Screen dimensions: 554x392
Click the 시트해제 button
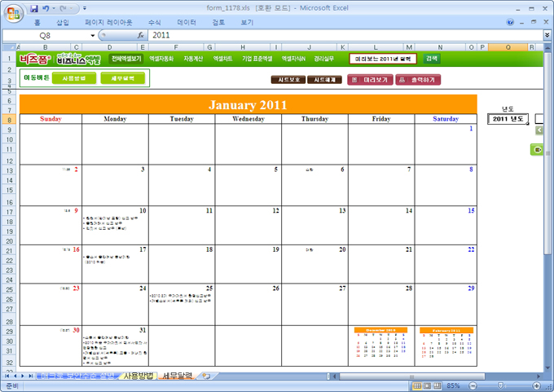[325, 80]
